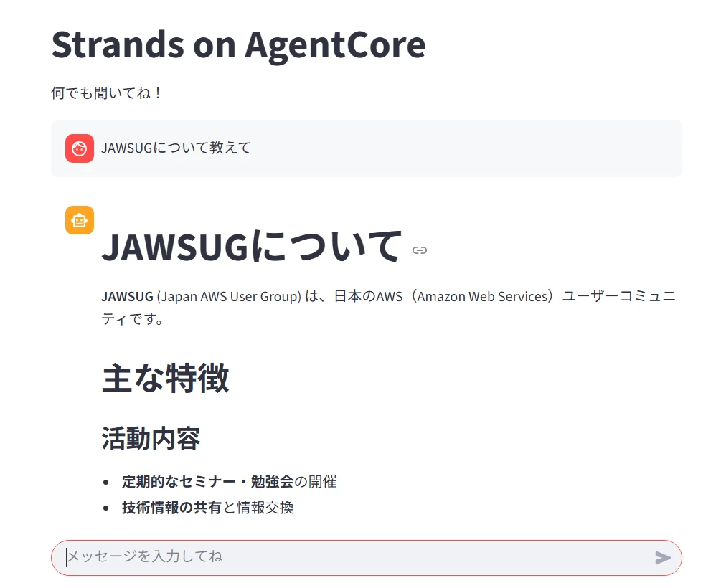
Task: Click the 主な特徴 heading
Action: pos(165,378)
